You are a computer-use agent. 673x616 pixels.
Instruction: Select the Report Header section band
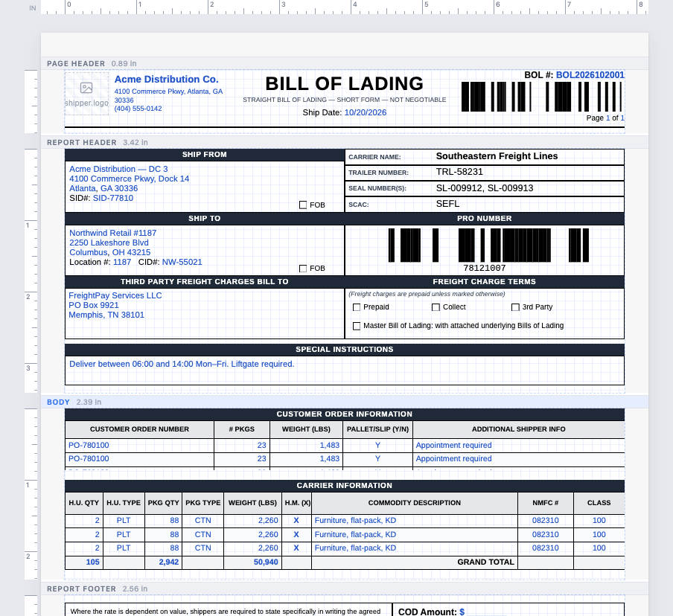coord(344,142)
